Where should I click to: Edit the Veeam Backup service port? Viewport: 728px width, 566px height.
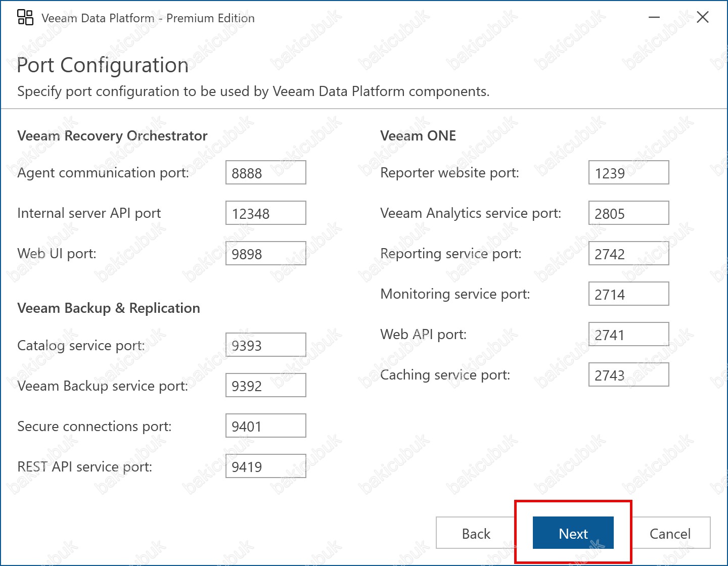tap(265, 386)
